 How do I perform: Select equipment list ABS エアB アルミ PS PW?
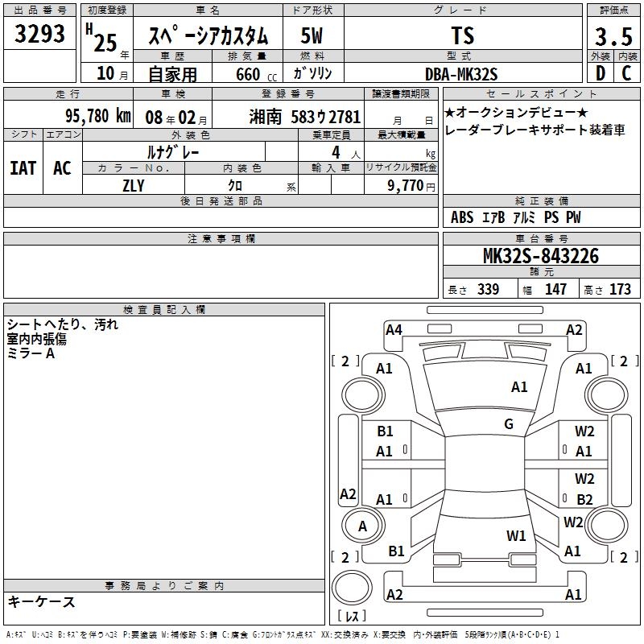pos(515,217)
